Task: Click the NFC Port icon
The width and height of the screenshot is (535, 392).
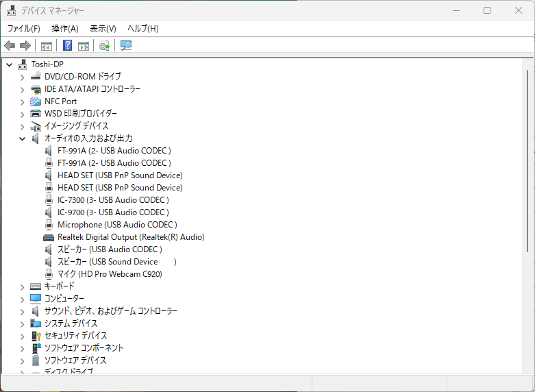Action: pyautogui.click(x=36, y=101)
